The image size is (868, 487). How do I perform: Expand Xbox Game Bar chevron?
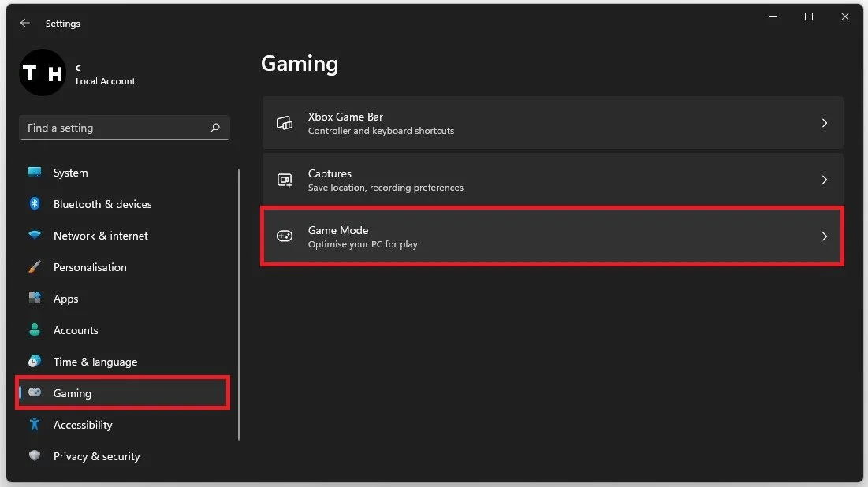click(825, 123)
